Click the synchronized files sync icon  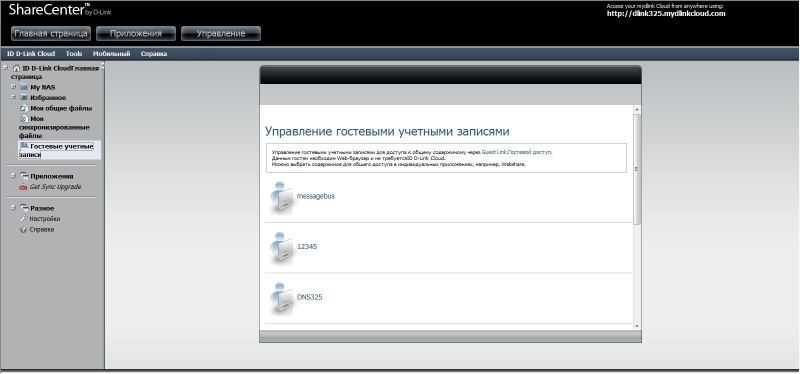24,118
